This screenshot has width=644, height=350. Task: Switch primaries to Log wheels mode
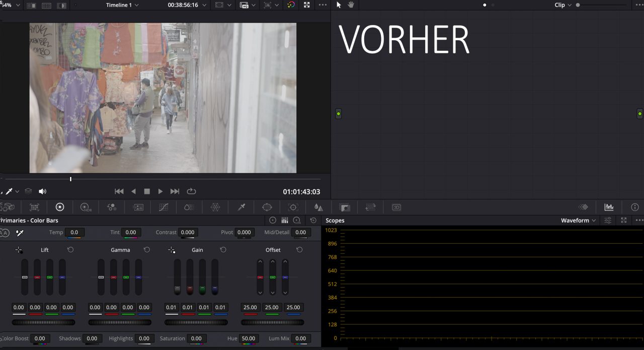click(297, 221)
